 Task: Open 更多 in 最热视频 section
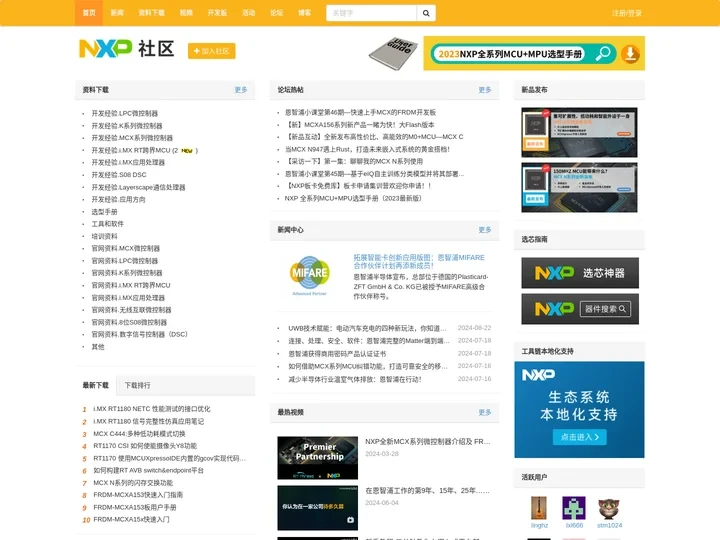(485, 412)
